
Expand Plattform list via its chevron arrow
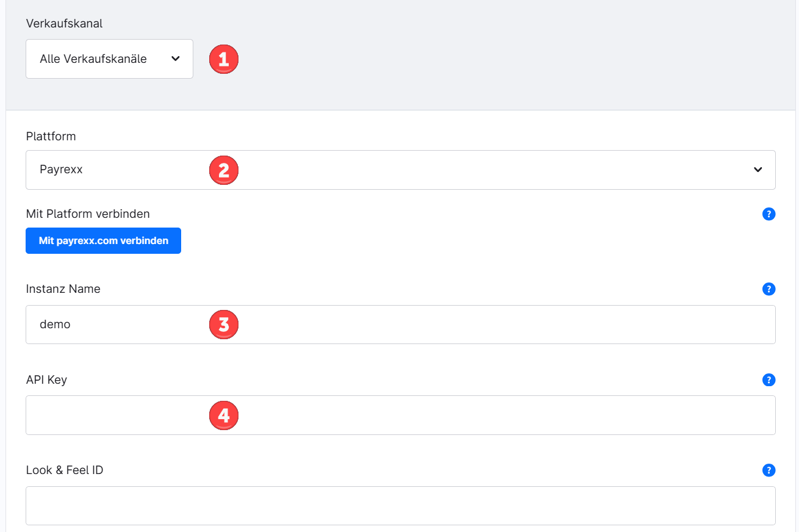[758, 170]
